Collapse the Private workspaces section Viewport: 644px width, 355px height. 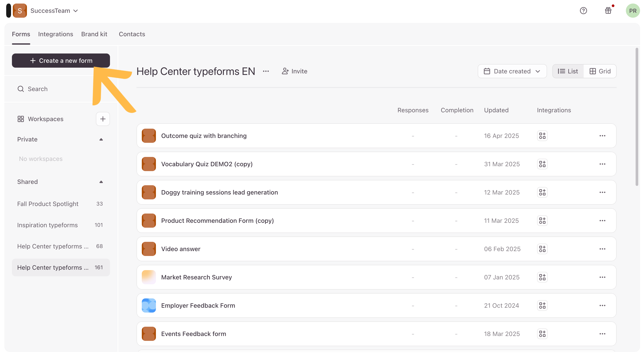101,139
